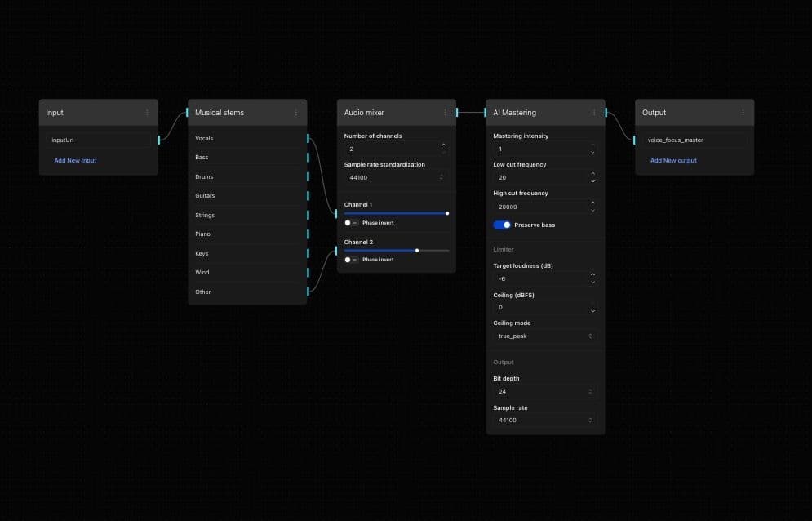Click the Add New Input link
The height and width of the screenshot is (521, 812).
(75, 160)
